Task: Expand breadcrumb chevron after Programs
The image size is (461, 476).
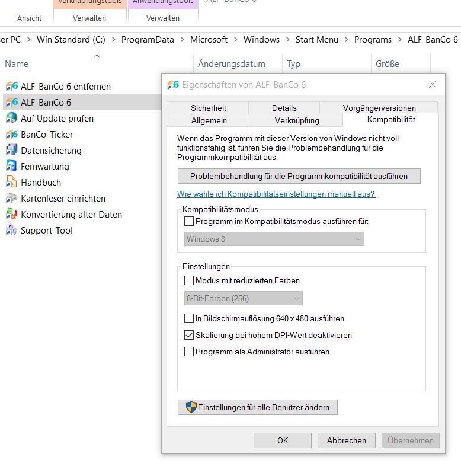Action: [x=400, y=40]
